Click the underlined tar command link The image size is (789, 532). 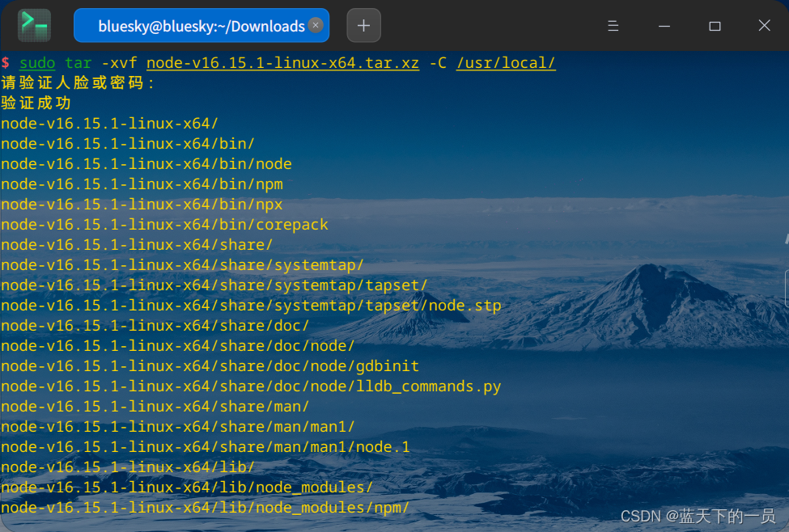[77, 62]
